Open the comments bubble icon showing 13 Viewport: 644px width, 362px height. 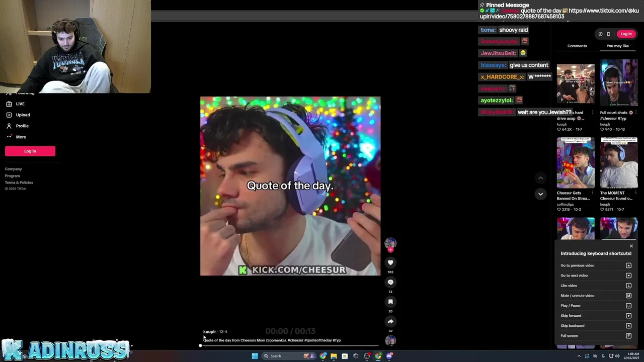click(390, 282)
